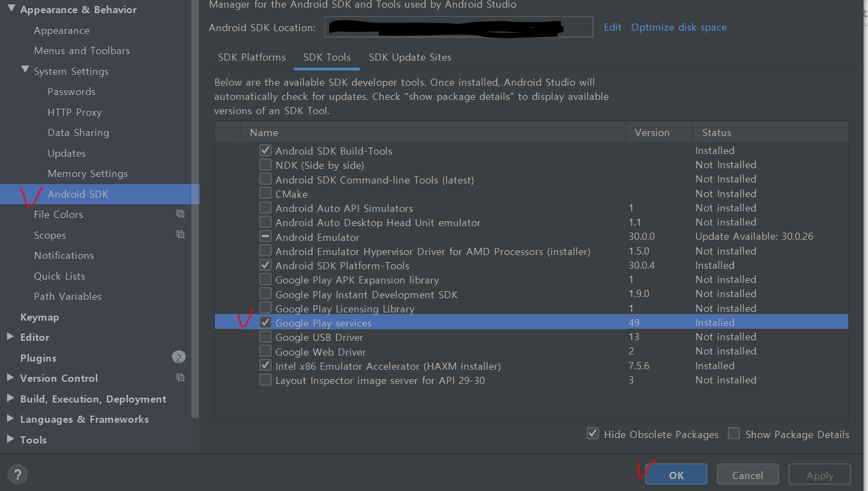Image resolution: width=868 pixels, height=491 pixels.
Task: Tick the CMake checkbox
Action: pyautogui.click(x=265, y=193)
